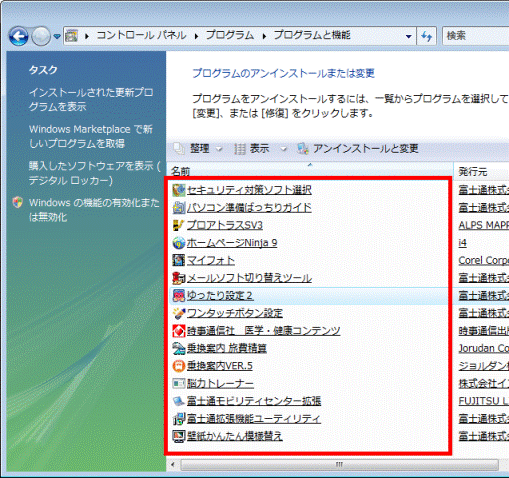
Task: Select メールソフト切り替えツール in program list
Action: [249, 278]
